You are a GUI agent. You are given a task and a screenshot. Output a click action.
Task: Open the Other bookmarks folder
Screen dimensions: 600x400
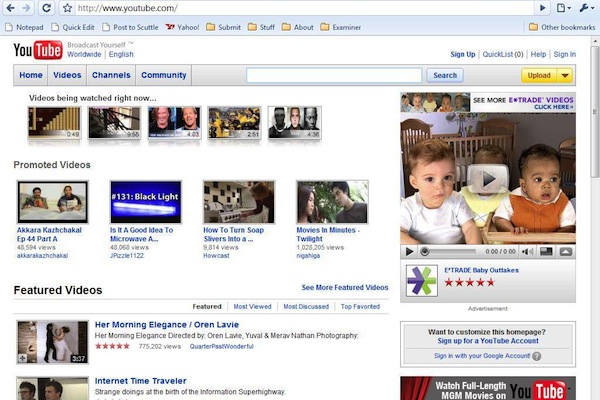[x=562, y=27]
